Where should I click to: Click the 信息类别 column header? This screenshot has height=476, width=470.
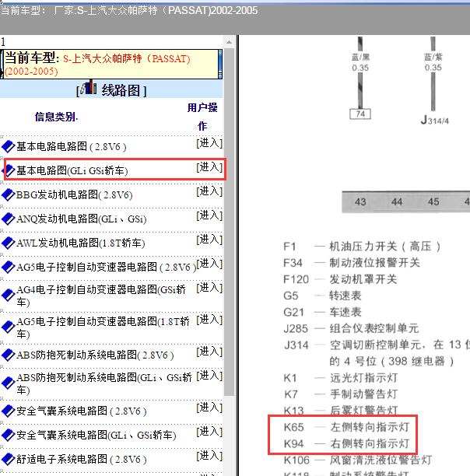pyautogui.click(x=56, y=117)
